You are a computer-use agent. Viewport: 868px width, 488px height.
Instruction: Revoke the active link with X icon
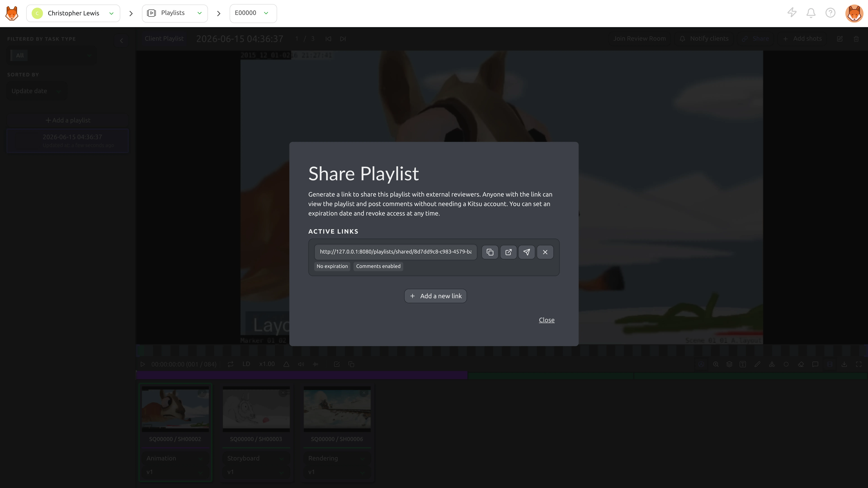click(545, 252)
